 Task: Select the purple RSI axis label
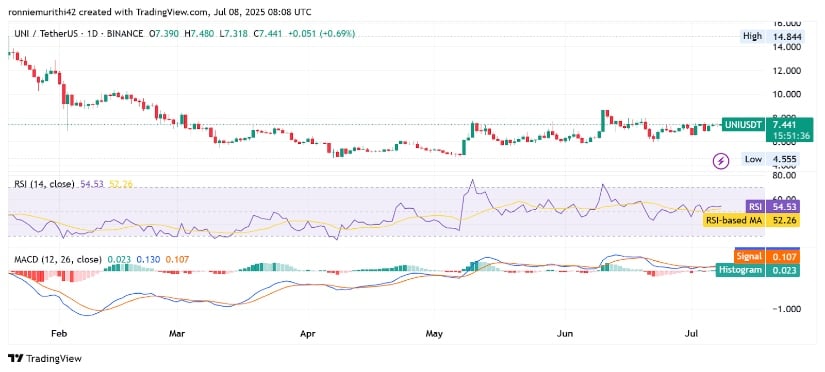click(755, 208)
